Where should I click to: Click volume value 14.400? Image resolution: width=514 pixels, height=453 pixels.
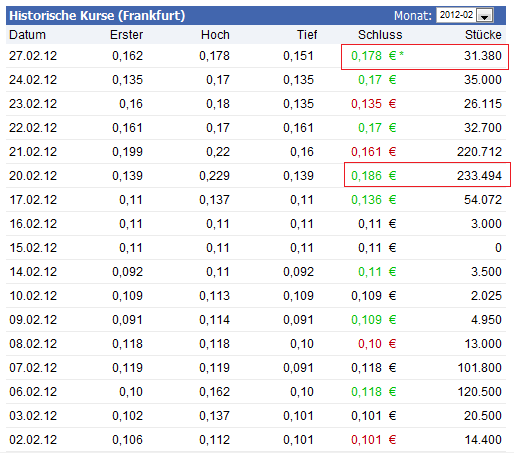483,440
